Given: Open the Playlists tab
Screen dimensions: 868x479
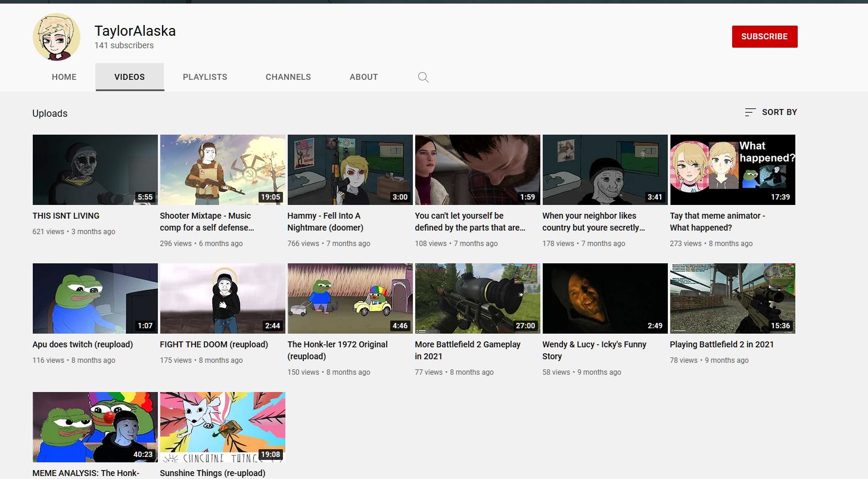Looking at the screenshot, I should 205,77.
